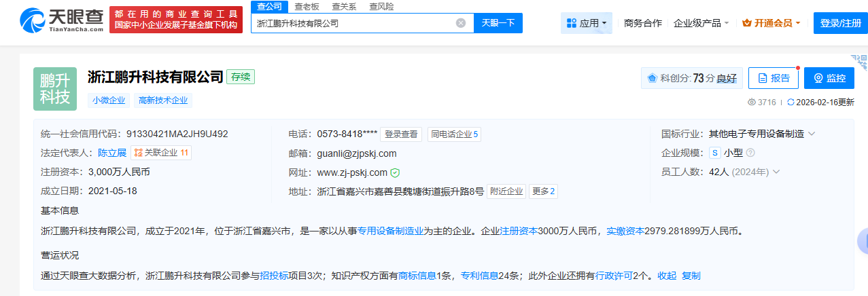Switch to the 查老板 tab

pyautogui.click(x=307, y=6)
